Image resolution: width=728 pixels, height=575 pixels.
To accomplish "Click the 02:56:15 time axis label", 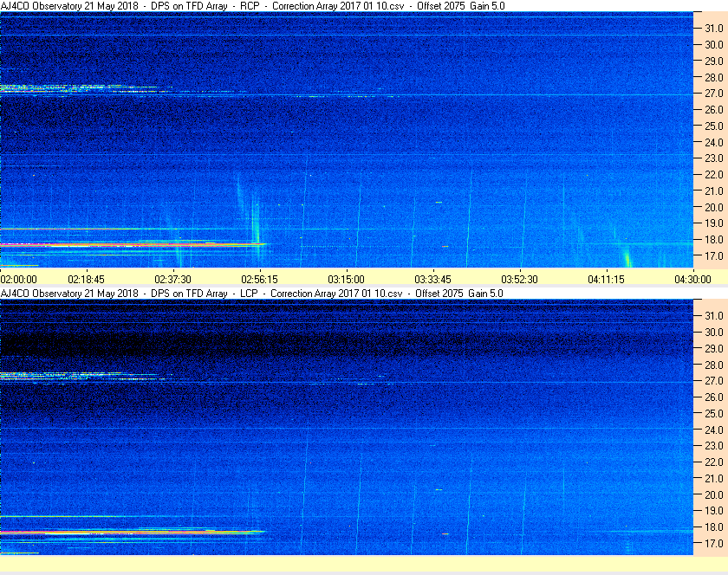I will (259, 280).
